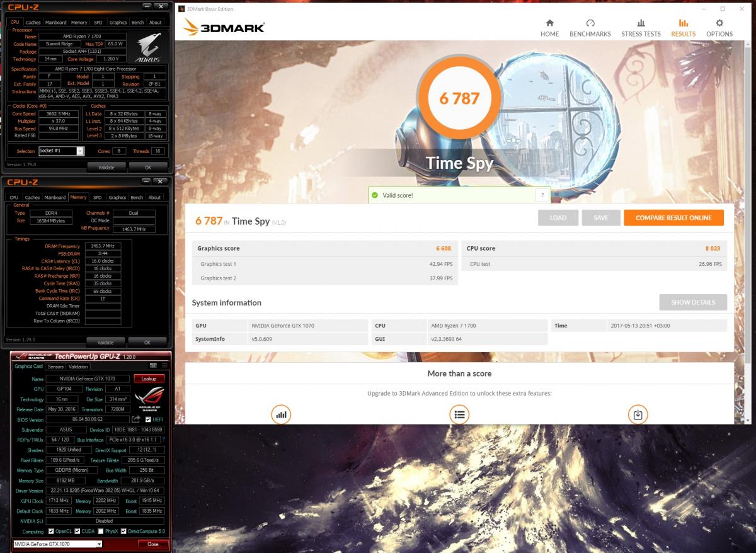
Task: Toggle CUDA checkbox in GPU-Z
Action: click(77, 532)
